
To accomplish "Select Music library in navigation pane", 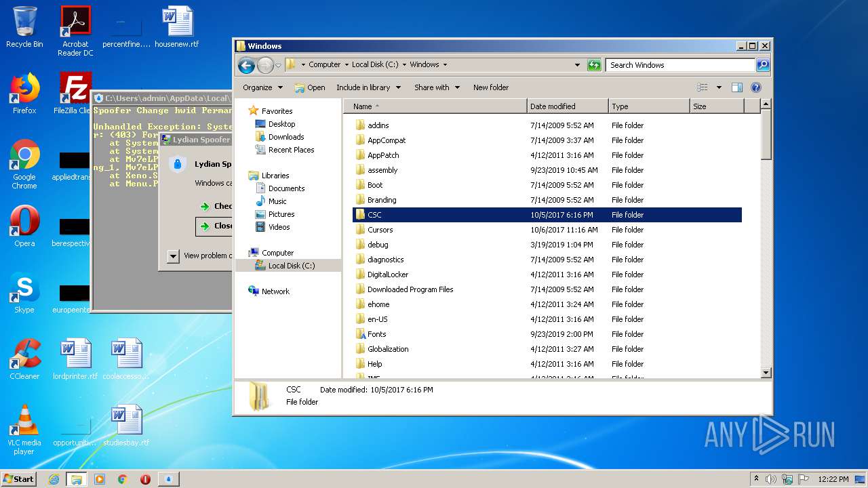I will coord(277,201).
